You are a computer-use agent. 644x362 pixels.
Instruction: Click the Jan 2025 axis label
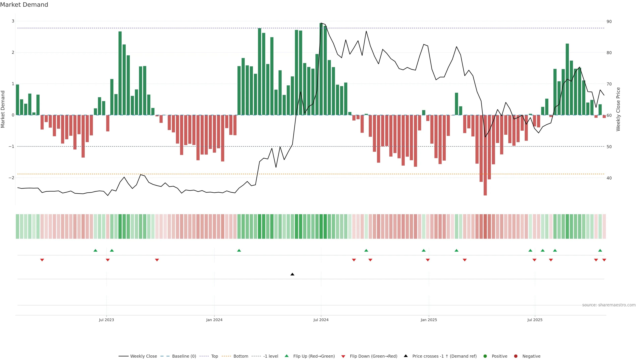click(429, 320)
